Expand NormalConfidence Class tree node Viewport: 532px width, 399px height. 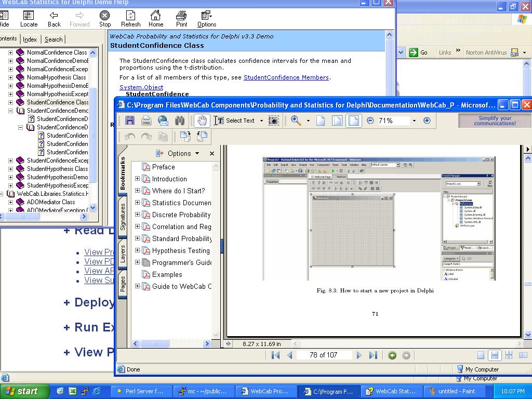tap(10, 52)
